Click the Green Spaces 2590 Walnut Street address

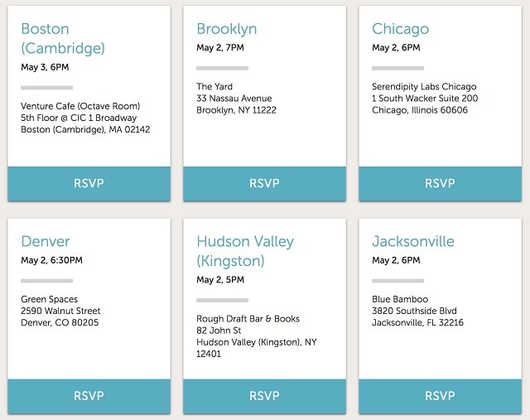60,311
